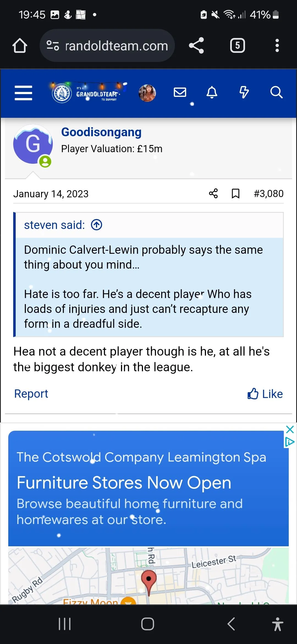This screenshot has width=297, height=644.
Task: Click the Report link
Action: click(31, 394)
